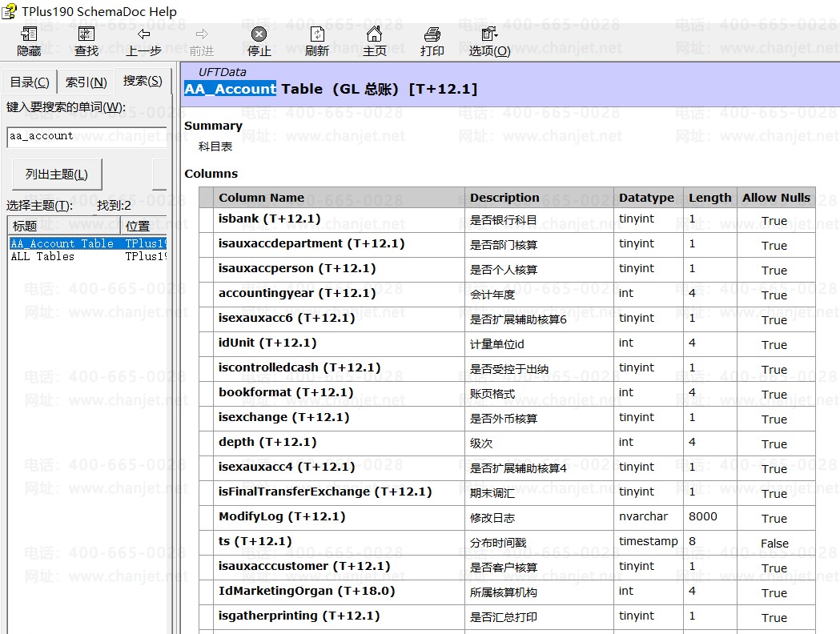Click the UFTData link above the title
This screenshot has width=840, height=634.
(x=223, y=72)
